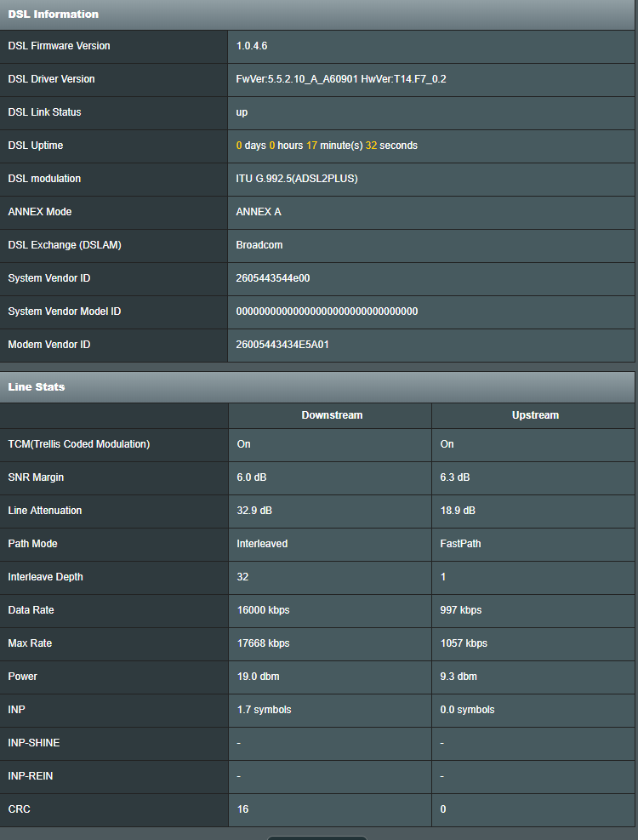Select the DSL firmware version value 1.0.4.6
The image size is (638, 840).
click(x=252, y=46)
